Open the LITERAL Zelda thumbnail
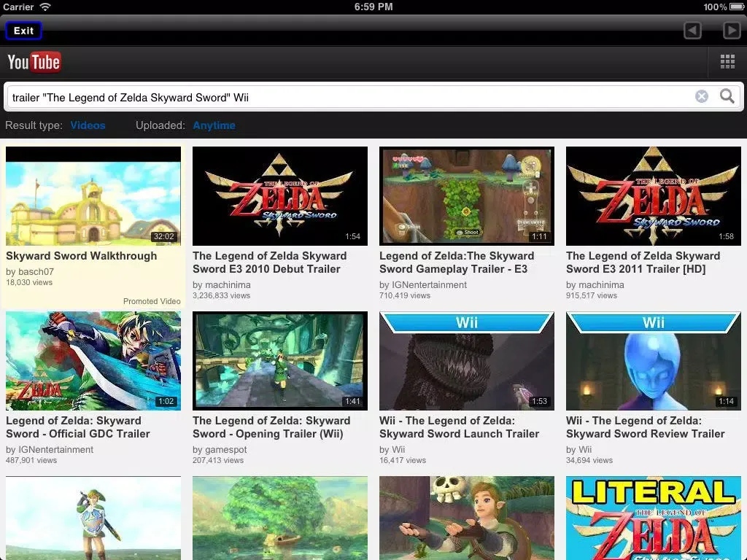The image size is (747, 560). pyautogui.click(x=654, y=518)
